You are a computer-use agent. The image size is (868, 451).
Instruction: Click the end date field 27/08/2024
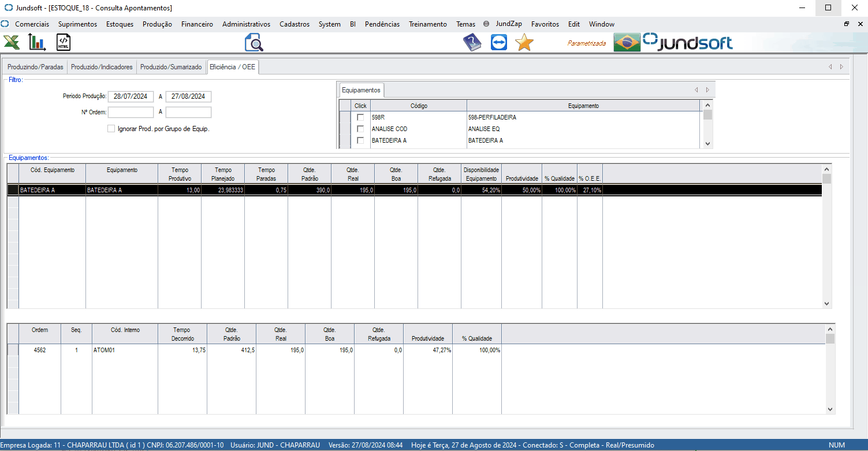point(188,96)
